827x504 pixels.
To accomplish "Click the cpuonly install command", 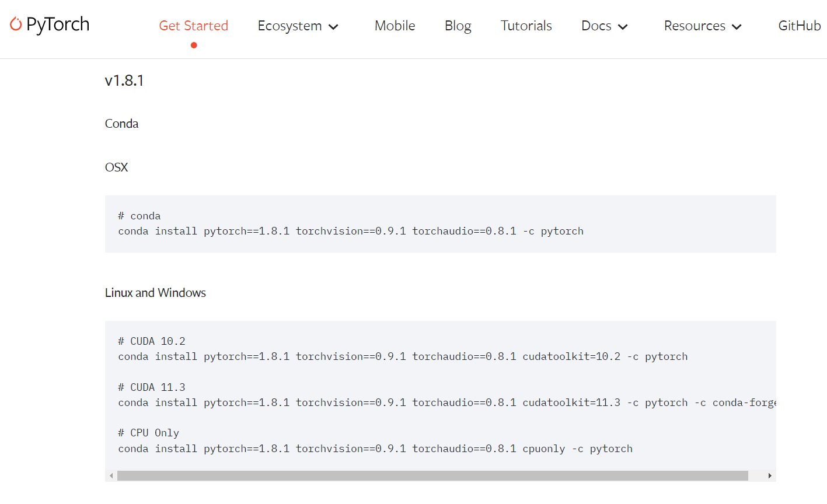I will 375,449.
